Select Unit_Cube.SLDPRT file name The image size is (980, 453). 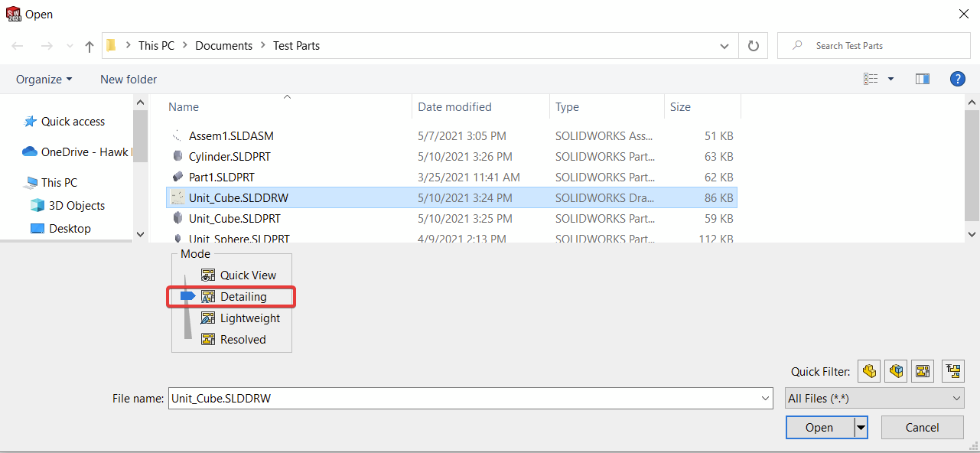235,218
